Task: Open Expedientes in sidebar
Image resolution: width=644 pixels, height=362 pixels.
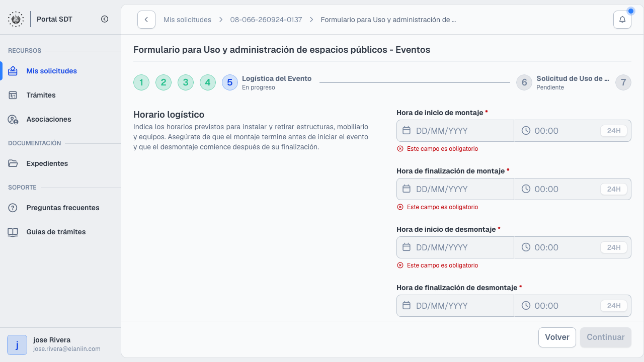Action: [60, 163]
